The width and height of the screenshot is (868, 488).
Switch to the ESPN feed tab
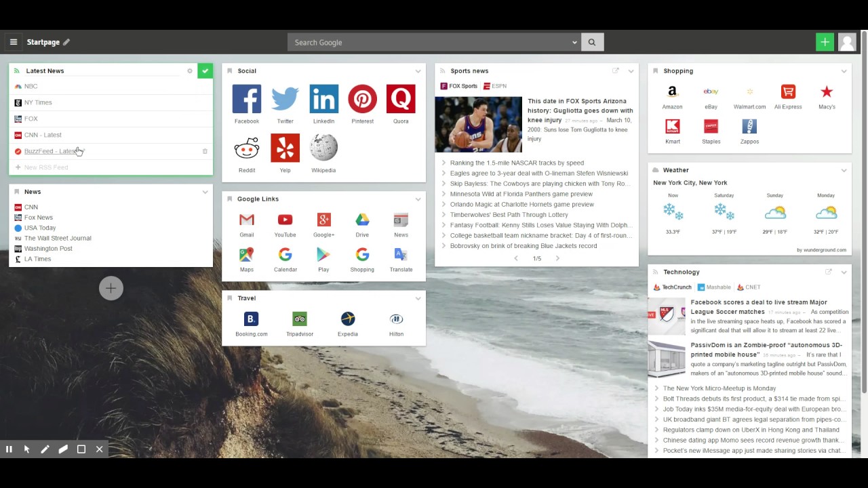[x=495, y=86]
